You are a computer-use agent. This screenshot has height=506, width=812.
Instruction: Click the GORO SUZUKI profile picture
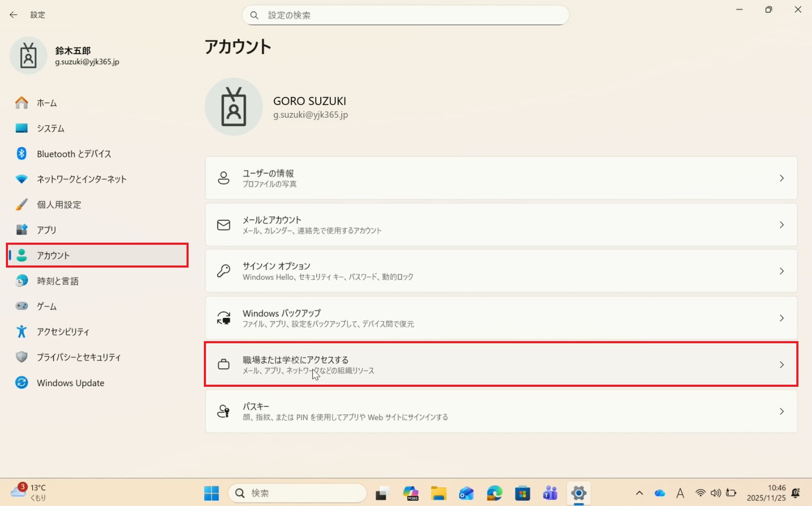(233, 107)
